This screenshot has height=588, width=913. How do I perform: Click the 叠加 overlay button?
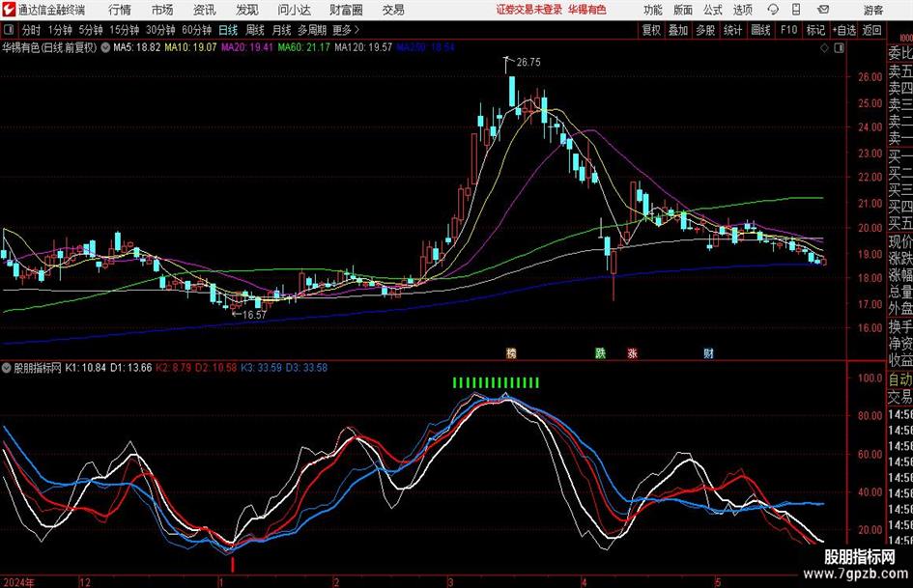click(x=678, y=30)
